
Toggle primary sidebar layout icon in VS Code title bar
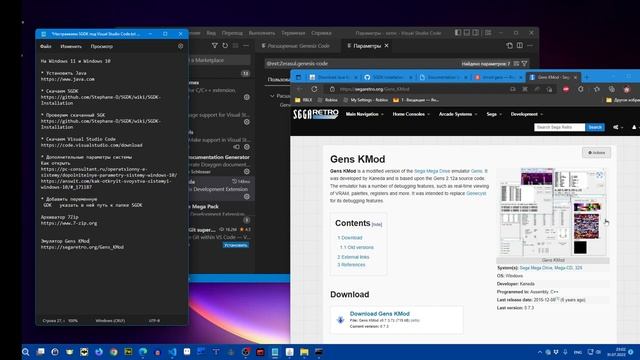click(458, 33)
